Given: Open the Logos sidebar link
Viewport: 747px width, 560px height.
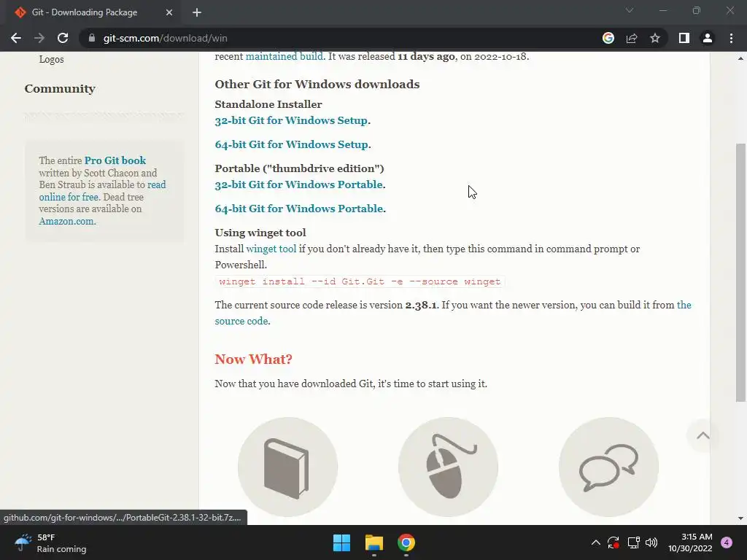Looking at the screenshot, I should (52, 60).
